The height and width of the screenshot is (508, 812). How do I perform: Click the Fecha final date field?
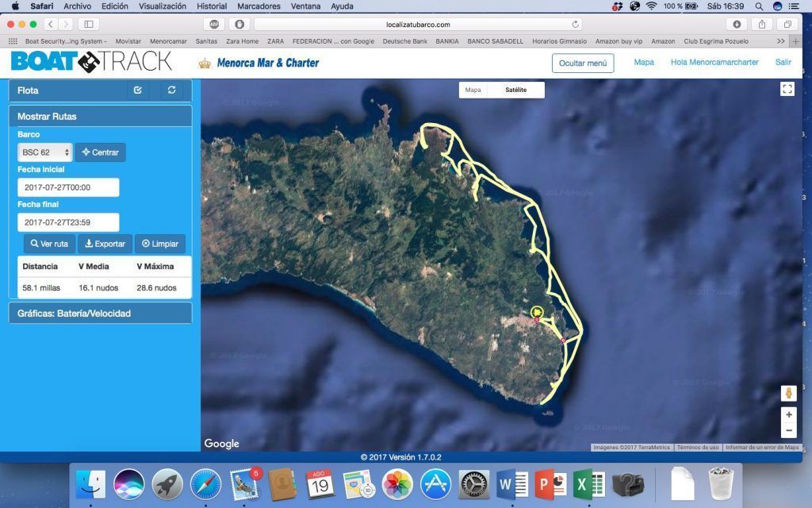tap(68, 222)
